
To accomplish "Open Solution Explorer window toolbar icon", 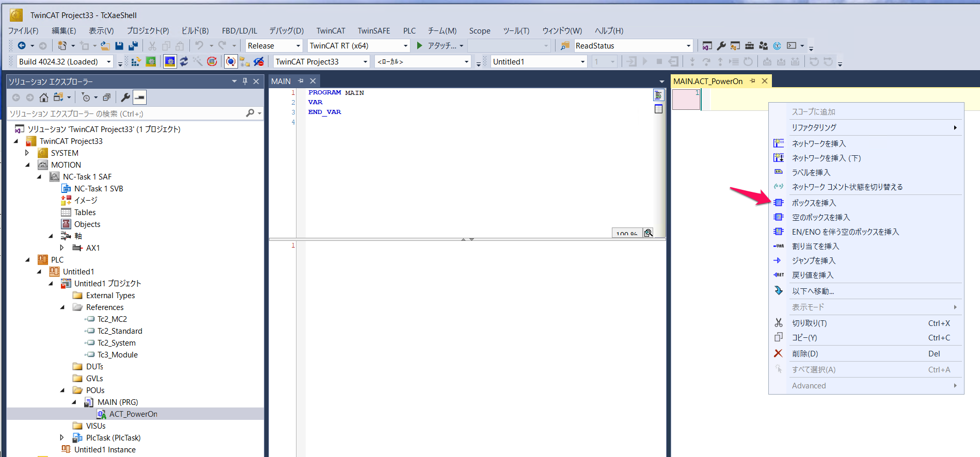I will 707,46.
